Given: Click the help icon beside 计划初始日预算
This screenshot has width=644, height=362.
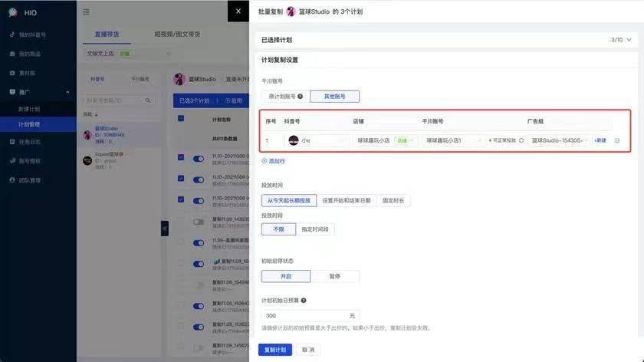Looking at the screenshot, I should click(x=304, y=301).
